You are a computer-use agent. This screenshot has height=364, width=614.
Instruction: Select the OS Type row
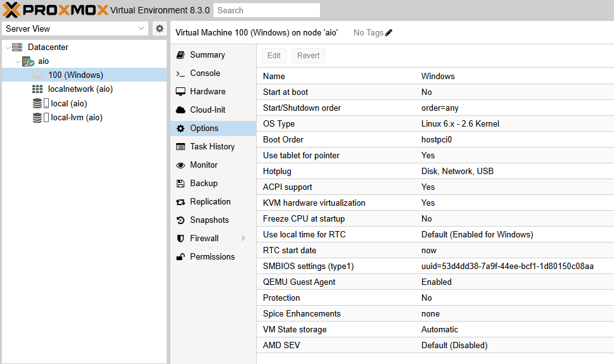[x=435, y=123]
